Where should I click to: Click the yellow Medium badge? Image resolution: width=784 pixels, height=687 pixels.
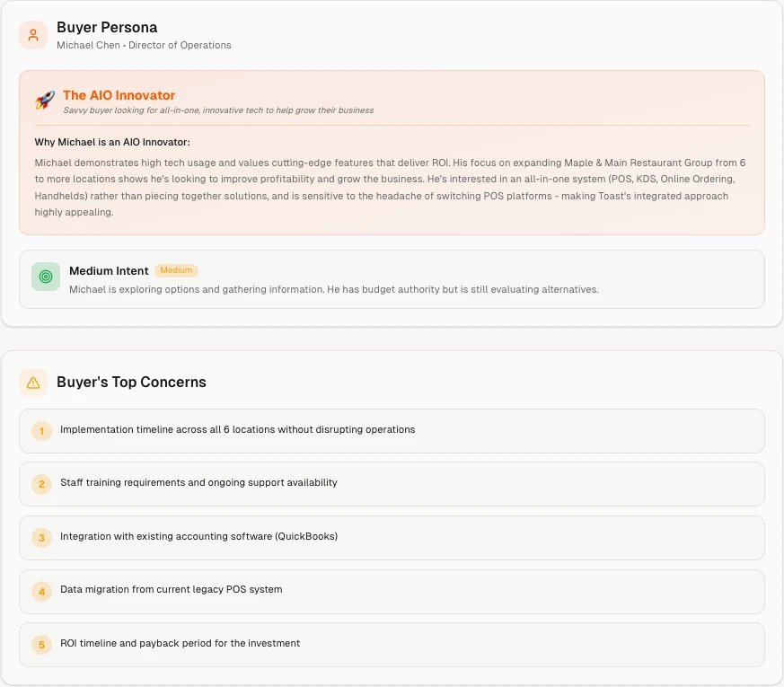point(176,270)
